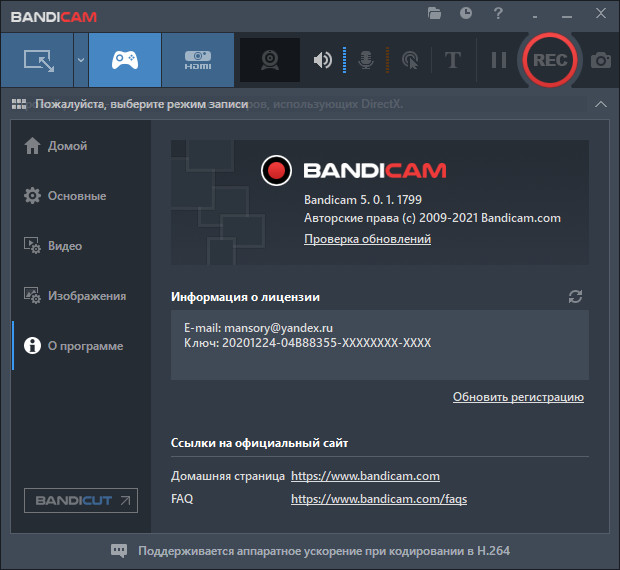620x570 pixels.
Task: Click the Обновить регистрацию link
Action: (518, 397)
